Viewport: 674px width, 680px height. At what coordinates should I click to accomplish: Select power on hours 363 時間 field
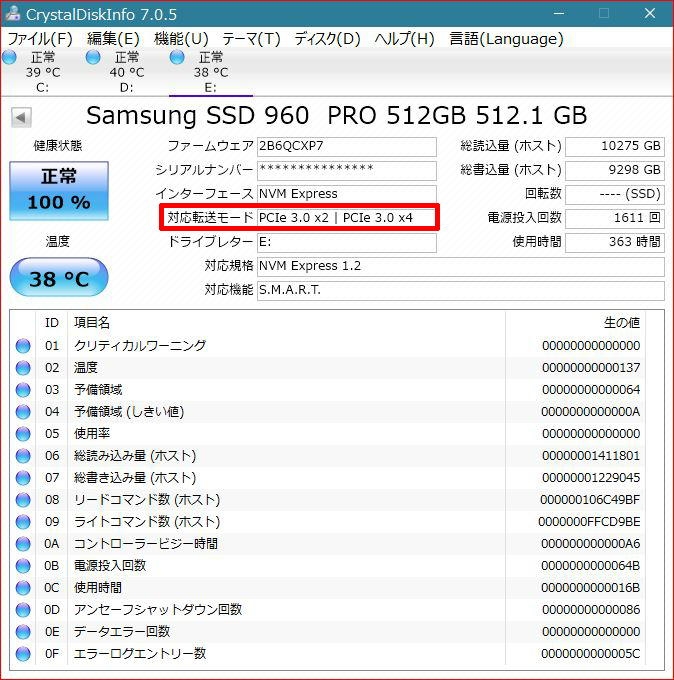(x=615, y=242)
